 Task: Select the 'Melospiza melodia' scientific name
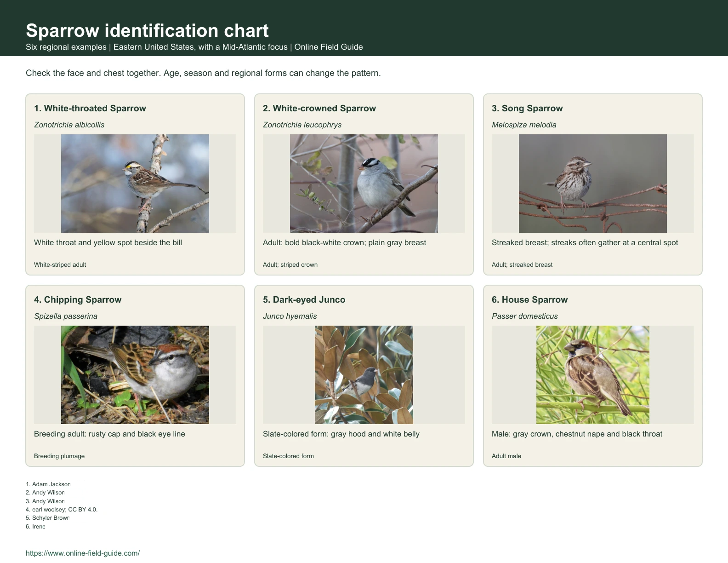(x=524, y=125)
